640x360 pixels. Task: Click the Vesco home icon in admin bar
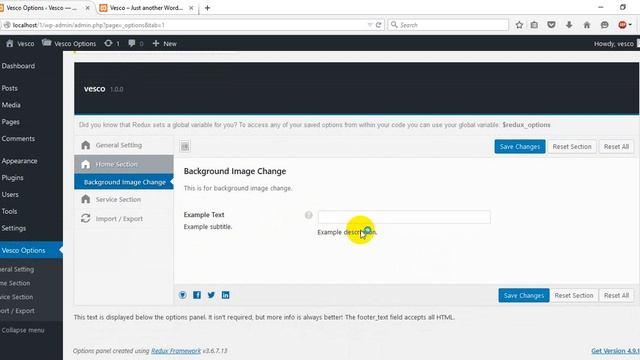coord(10,43)
